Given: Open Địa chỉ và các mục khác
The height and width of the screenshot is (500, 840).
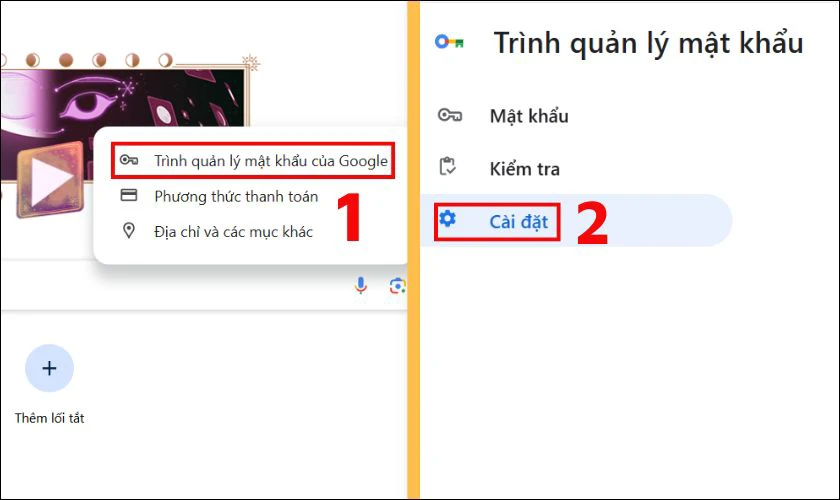Looking at the screenshot, I should pos(233,232).
